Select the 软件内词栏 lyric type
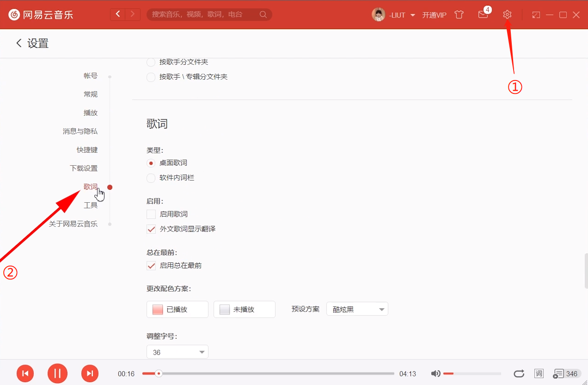The image size is (588, 385). 151,178
